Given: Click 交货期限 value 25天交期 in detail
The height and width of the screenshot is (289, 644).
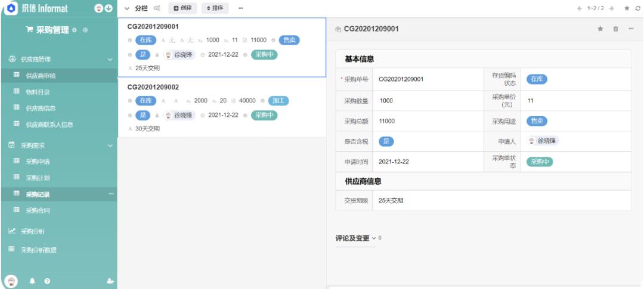Looking at the screenshot, I should click(391, 201).
